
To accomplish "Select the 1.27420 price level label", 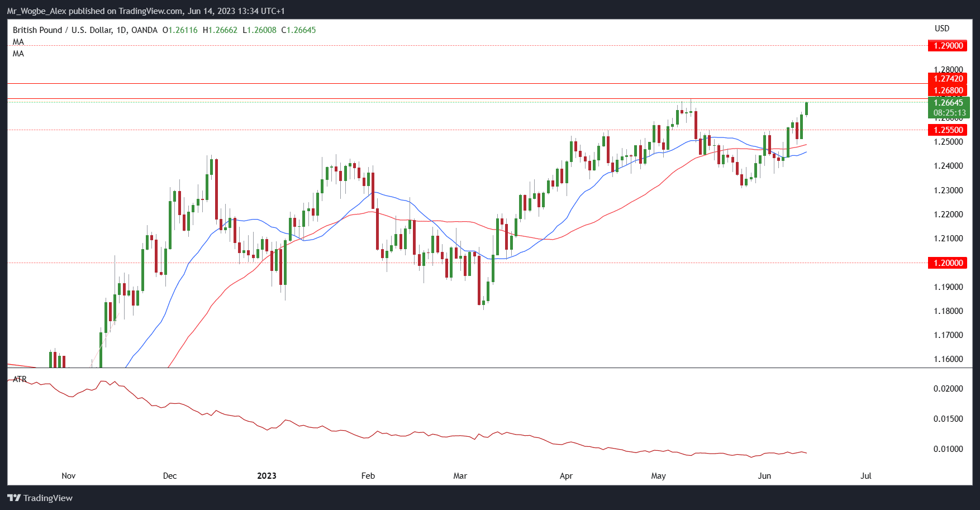I will [948, 79].
